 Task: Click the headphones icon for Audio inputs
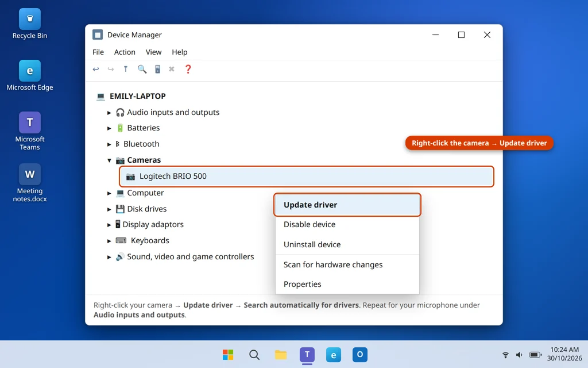pyautogui.click(x=120, y=112)
